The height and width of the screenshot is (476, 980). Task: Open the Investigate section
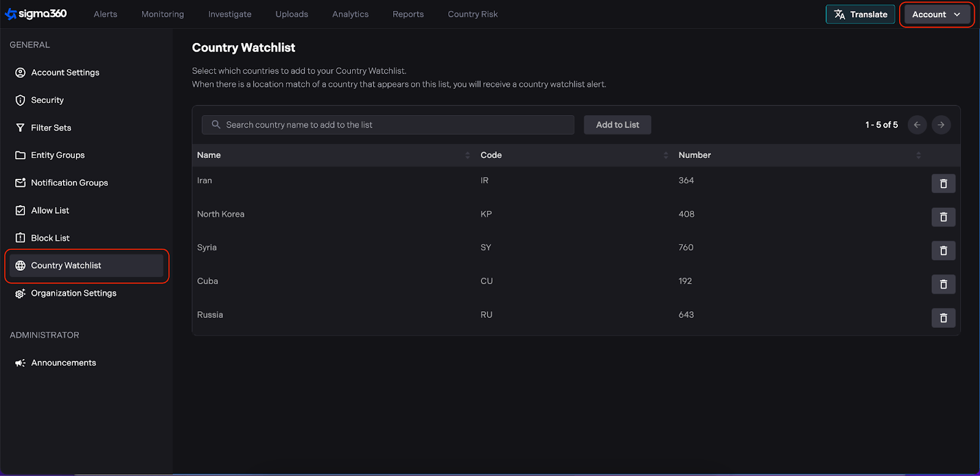point(230,14)
